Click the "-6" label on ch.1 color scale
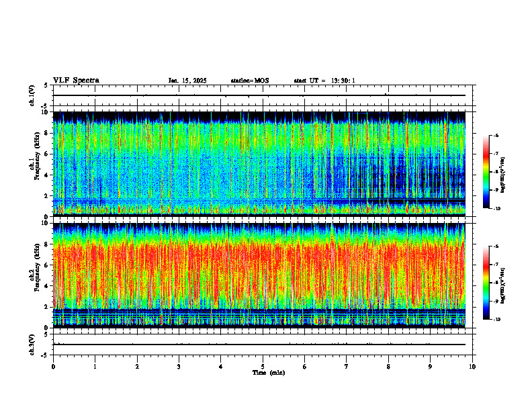 coord(496,136)
